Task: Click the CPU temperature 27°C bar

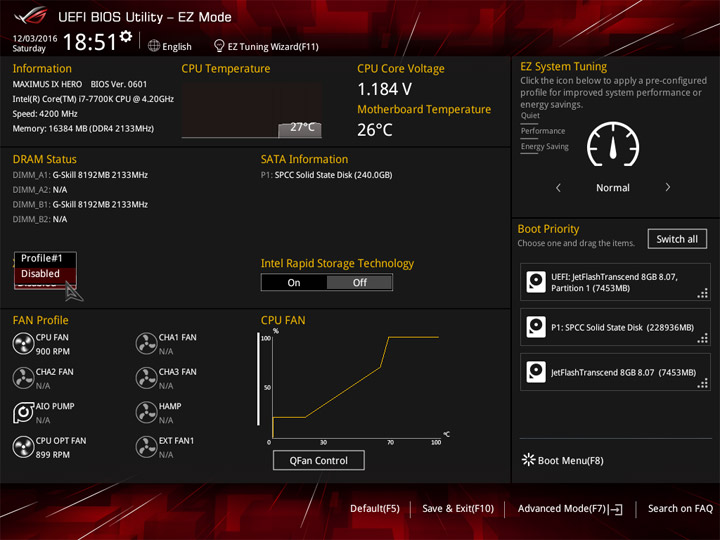Action: pos(300,129)
